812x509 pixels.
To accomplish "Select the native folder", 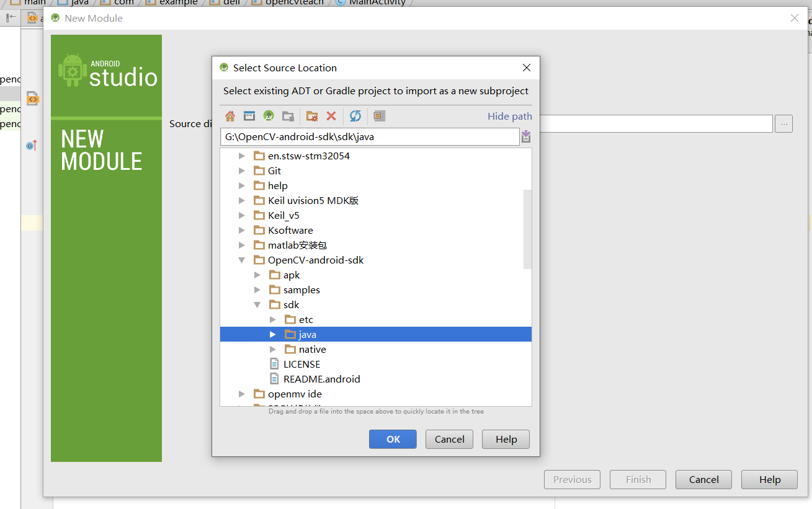I will [x=312, y=349].
